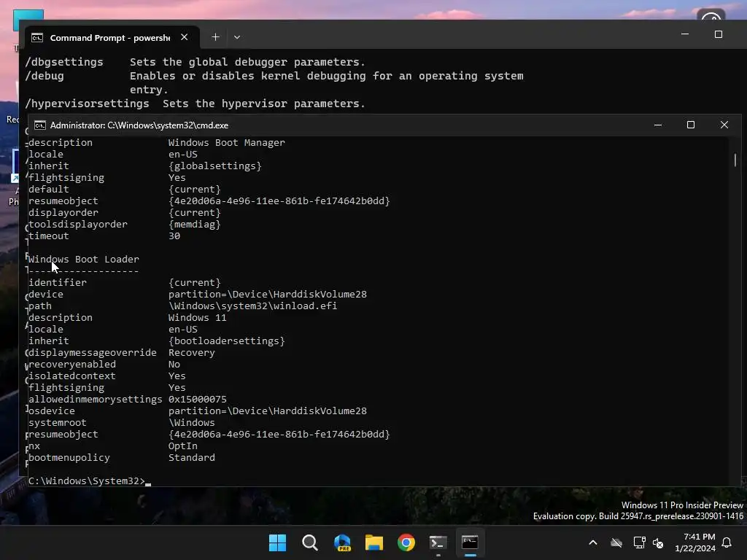The height and width of the screenshot is (560, 747).
Task: Switch to Windows Terminal taskbar icon
Action: pos(438,542)
